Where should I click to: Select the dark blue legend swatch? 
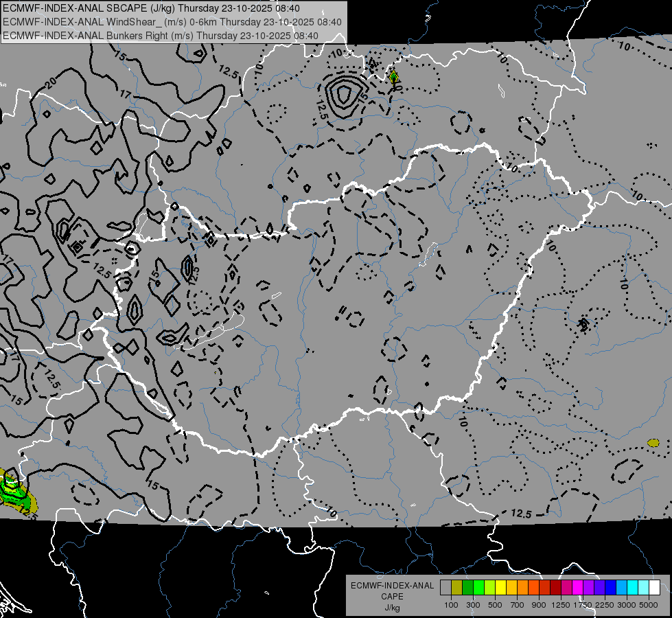611,587
